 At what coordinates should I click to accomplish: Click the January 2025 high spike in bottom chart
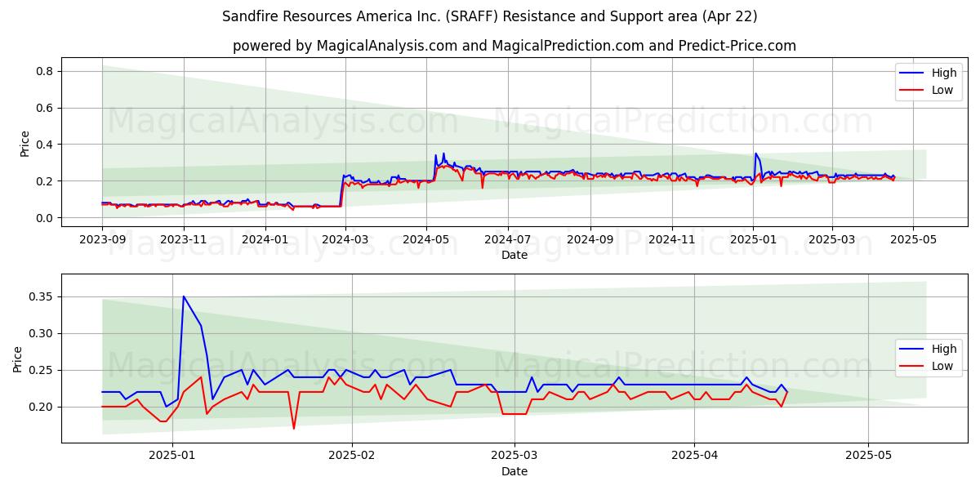[x=183, y=296]
